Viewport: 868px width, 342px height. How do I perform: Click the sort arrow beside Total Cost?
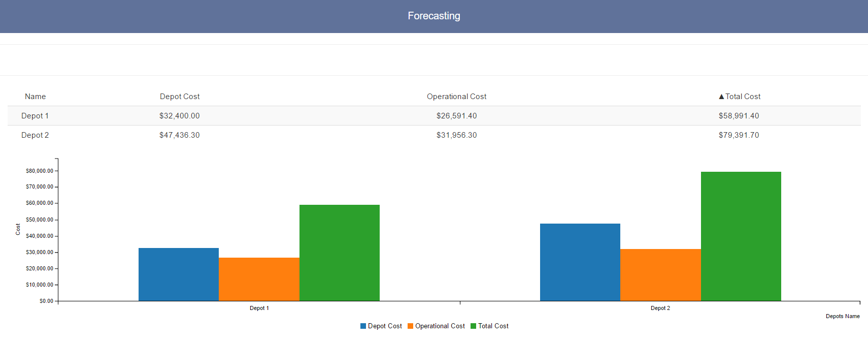pyautogui.click(x=721, y=97)
